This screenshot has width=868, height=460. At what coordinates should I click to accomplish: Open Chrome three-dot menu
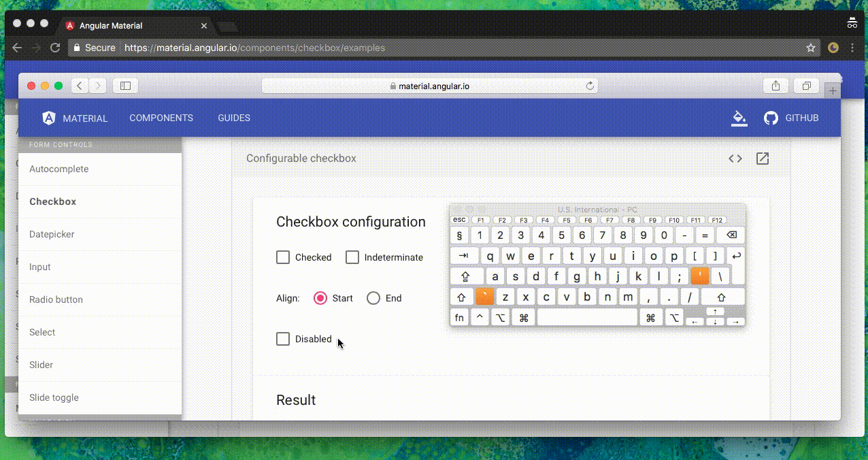click(x=852, y=48)
